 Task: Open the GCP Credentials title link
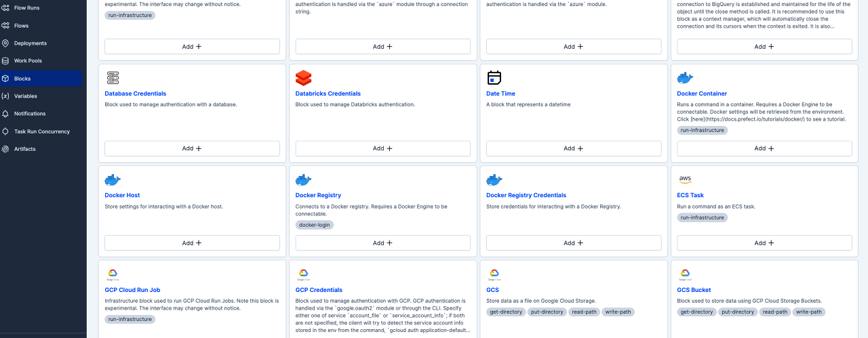tap(320, 290)
